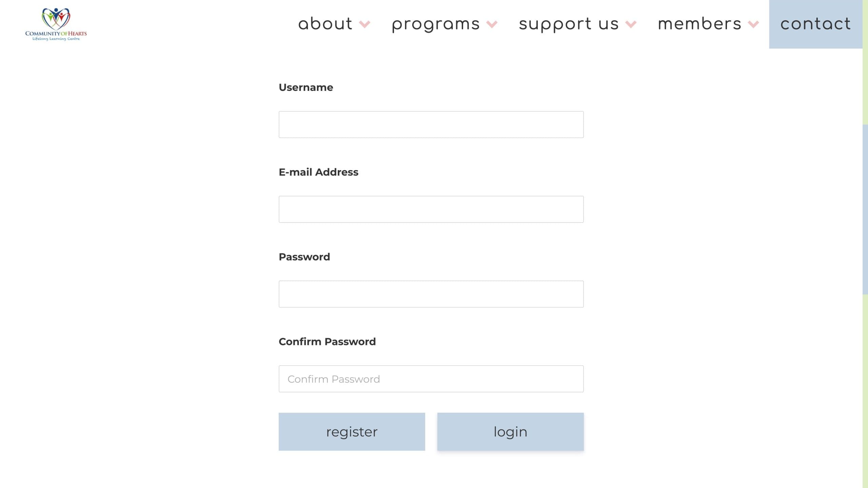Click the Username field label
The height and width of the screenshot is (488, 868).
(x=306, y=87)
